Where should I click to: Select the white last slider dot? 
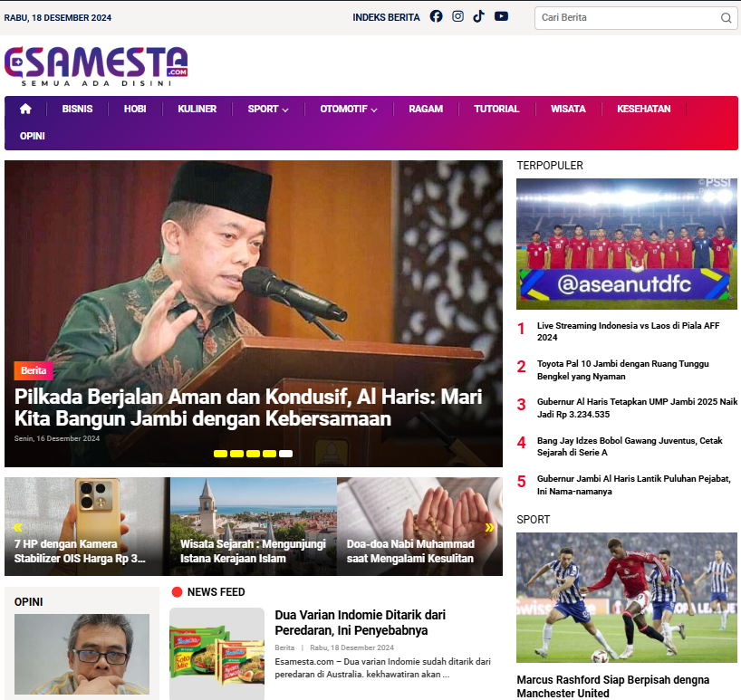(x=285, y=454)
